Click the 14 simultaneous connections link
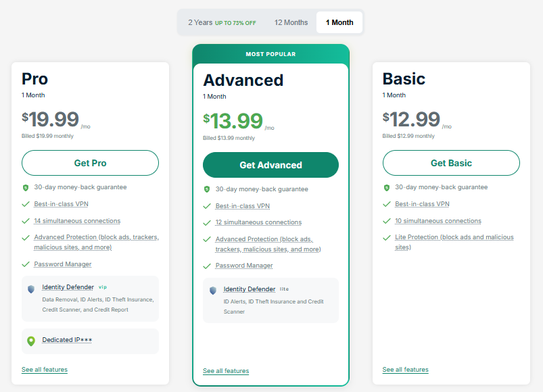 pos(77,221)
